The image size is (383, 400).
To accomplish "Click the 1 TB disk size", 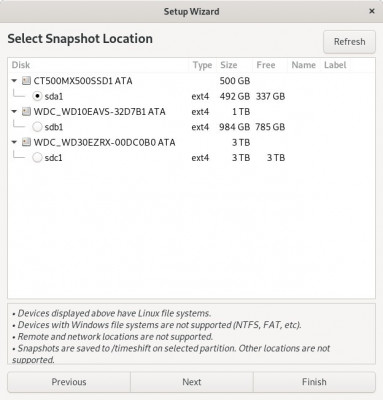I will point(241,112).
